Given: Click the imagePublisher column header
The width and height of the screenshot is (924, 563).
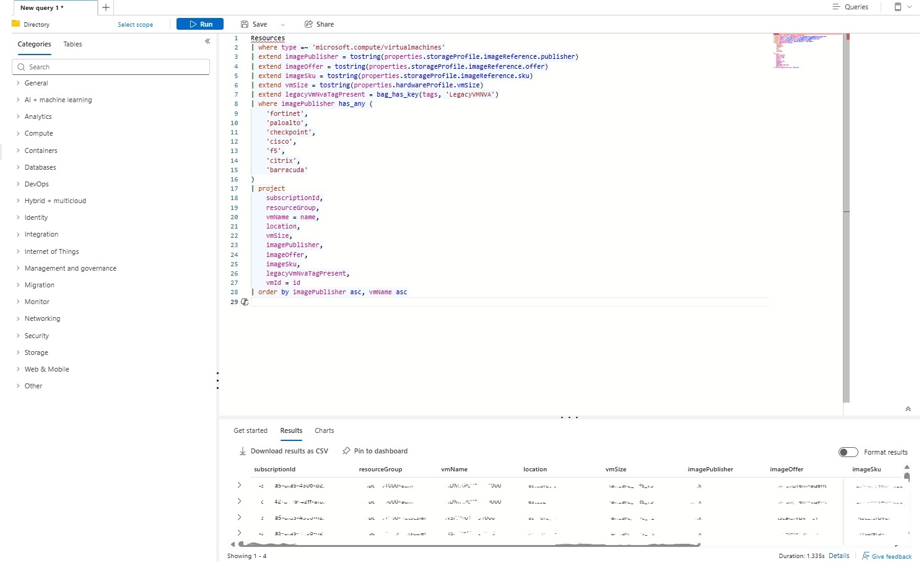Looking at the screenshot, I should [710, 469].
